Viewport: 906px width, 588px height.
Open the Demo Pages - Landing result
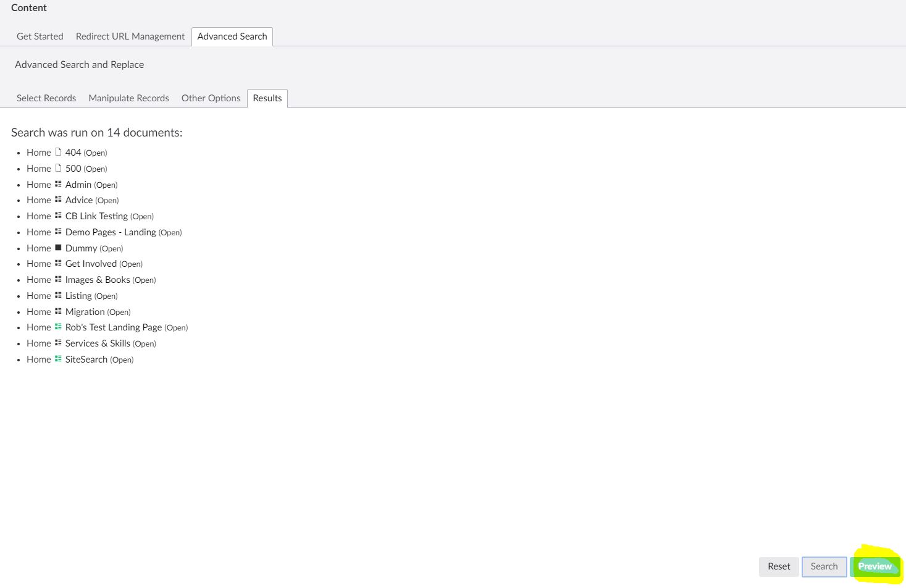pos(111,232)
